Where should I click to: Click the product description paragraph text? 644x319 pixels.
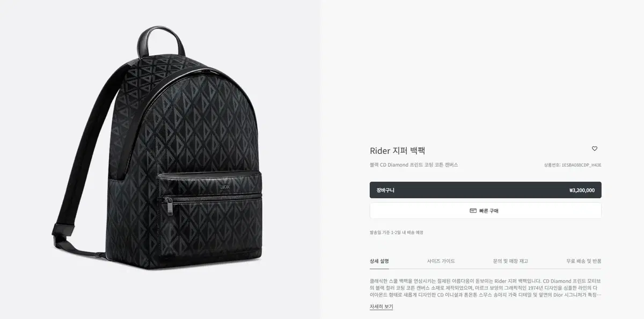[x=485, y=287]
